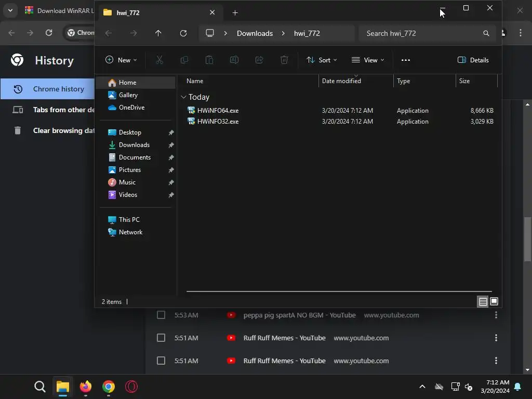
Task: Open notification bell in the taskbar
Action: (x=518, y=387)
